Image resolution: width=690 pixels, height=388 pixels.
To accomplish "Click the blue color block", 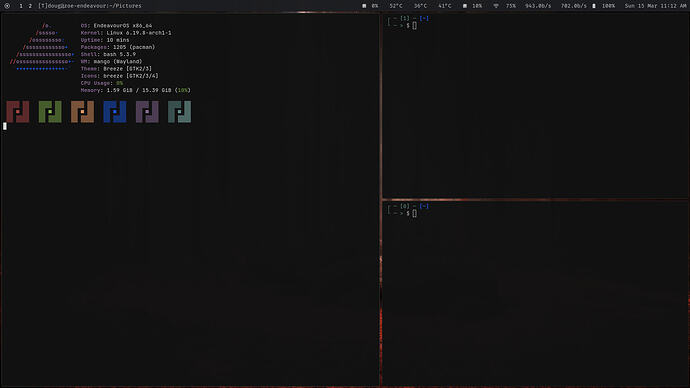I will click(x=115, y=112).
